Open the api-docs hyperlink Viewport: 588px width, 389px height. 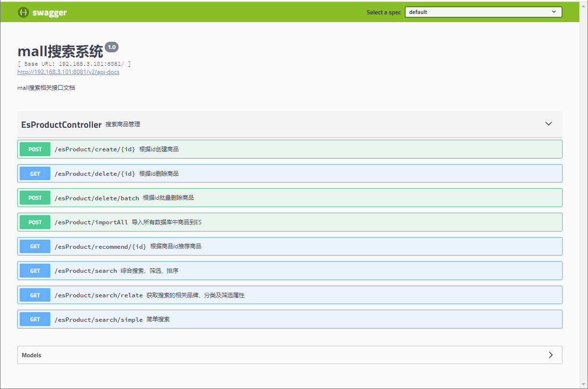click(x=68, y=72)
